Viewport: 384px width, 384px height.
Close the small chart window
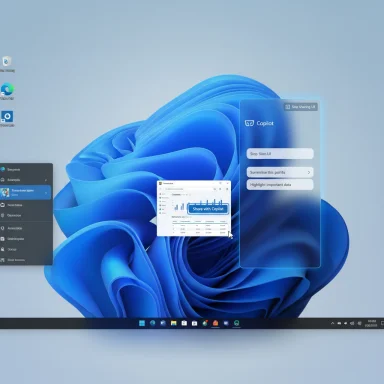228,183
